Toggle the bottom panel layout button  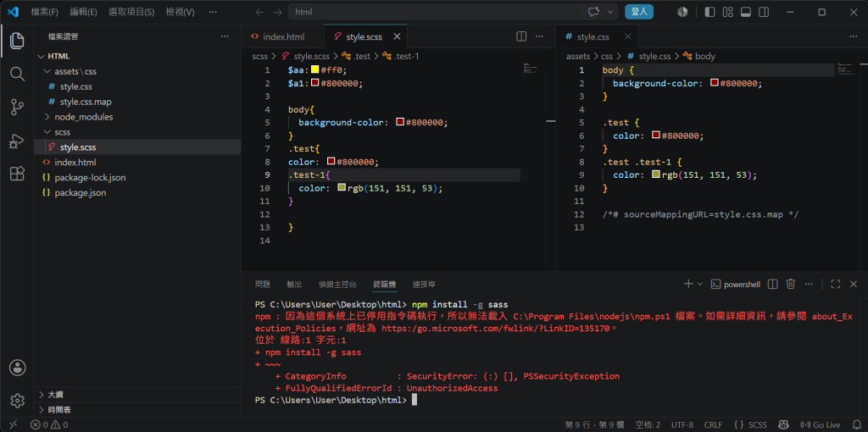746,12
